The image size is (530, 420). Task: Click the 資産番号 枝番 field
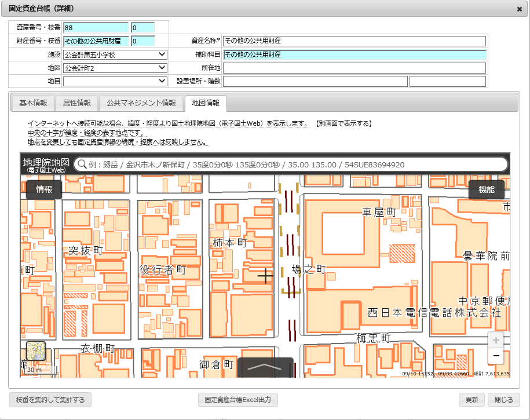point(143,28)
